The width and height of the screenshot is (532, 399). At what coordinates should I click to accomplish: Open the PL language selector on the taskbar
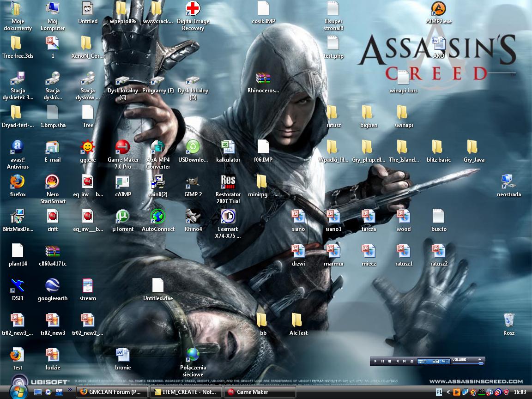click(438, 392)
